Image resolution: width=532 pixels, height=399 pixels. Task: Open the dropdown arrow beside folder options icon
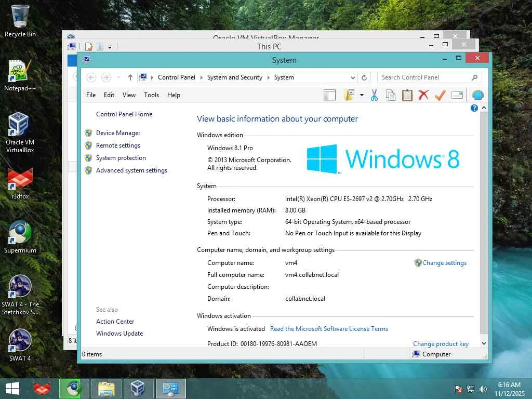[362, 96]
